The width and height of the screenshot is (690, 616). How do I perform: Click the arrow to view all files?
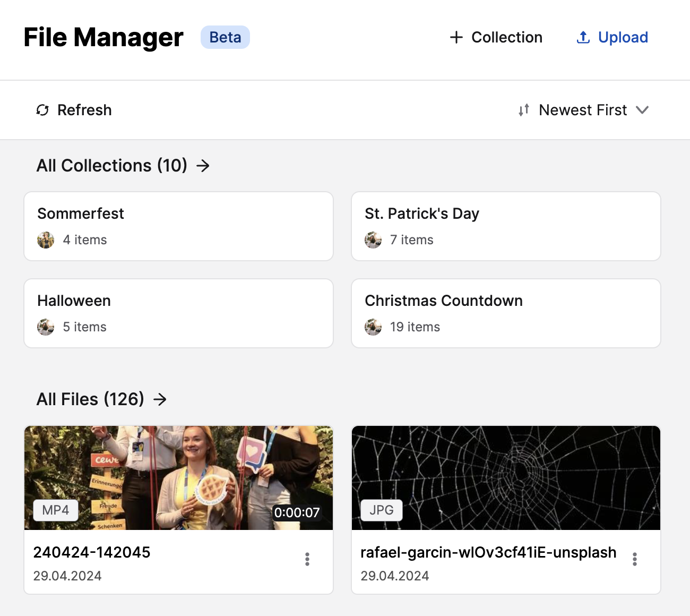160,399
